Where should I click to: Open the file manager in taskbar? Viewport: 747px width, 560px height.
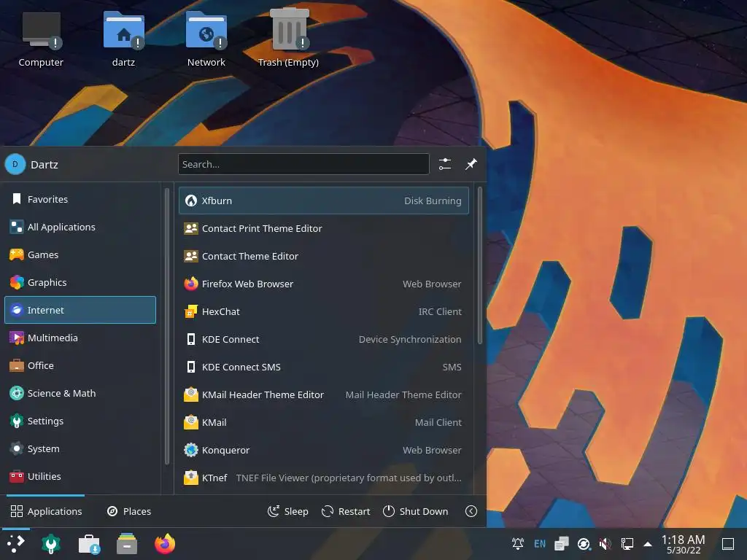(127, 544)
